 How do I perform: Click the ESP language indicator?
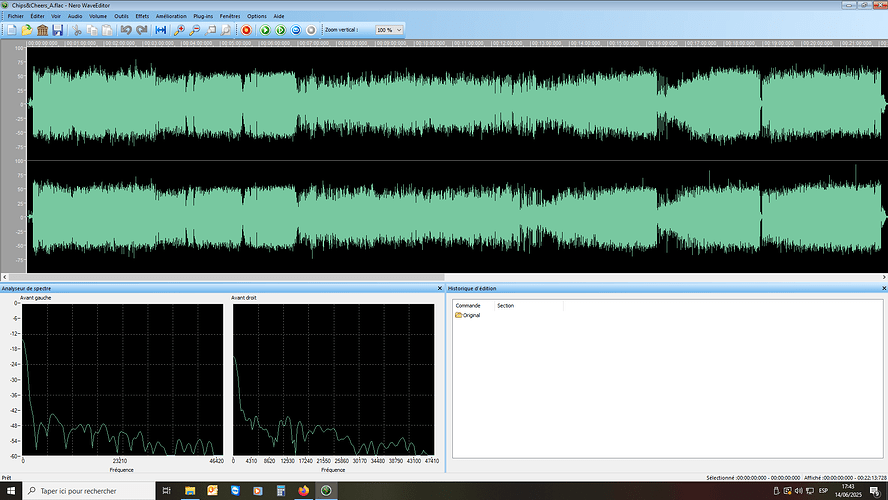(823, 491)
